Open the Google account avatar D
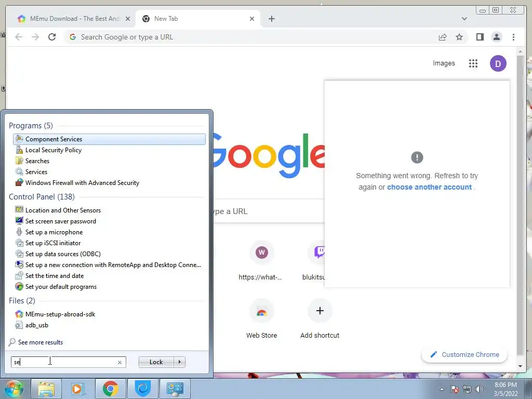Screen dimensions: 532x399 [498, 63]
